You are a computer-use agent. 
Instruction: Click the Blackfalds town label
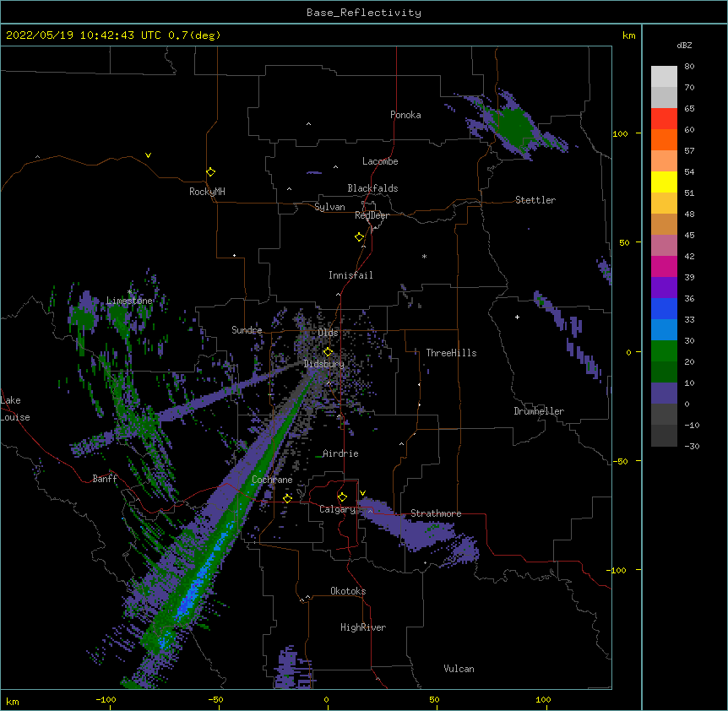click(372, 188)
